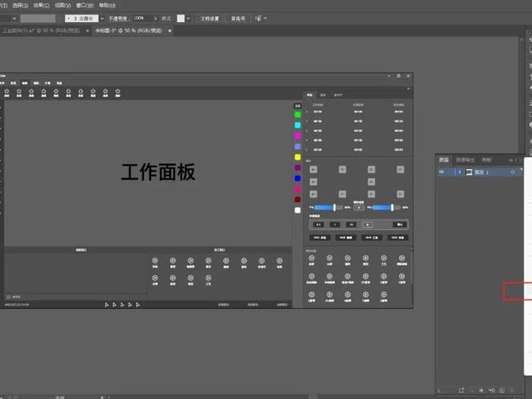Image resolution: width=532 pixels, height=399 pixels.
Task: Click the 工作面板 text on the artboard
Action: (x=158, y=172)
